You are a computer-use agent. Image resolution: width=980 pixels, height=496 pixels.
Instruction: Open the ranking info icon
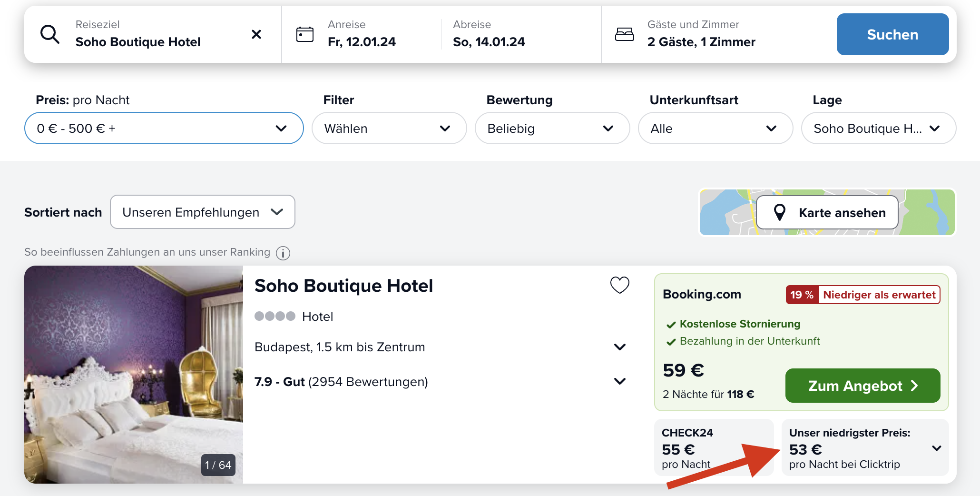tap(283, 253)
